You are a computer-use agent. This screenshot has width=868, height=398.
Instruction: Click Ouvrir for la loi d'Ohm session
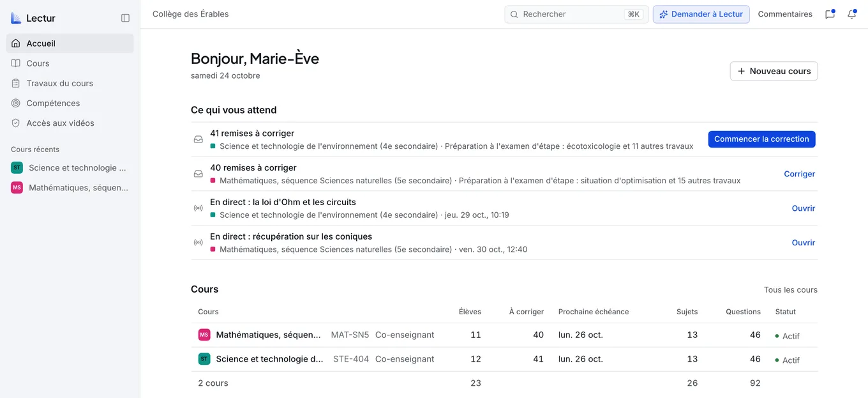coord(803,208)
